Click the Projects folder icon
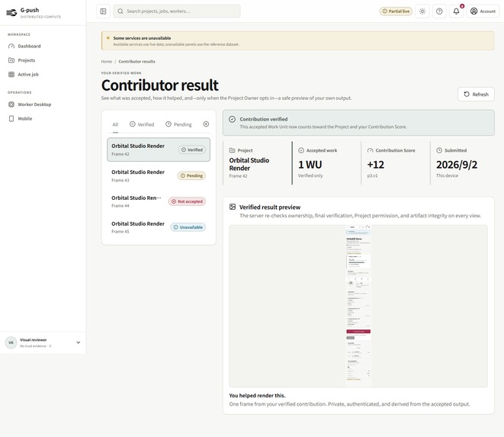The width and height of the screenshot is (504, 437). pos(11,60)
